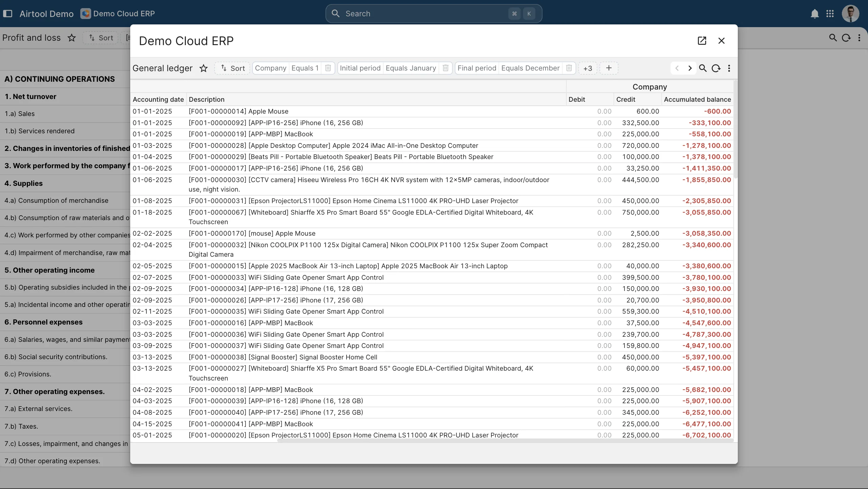Go to previous page of ledger
This screenshot has height=489, width=868.
[x=677, y=68]
